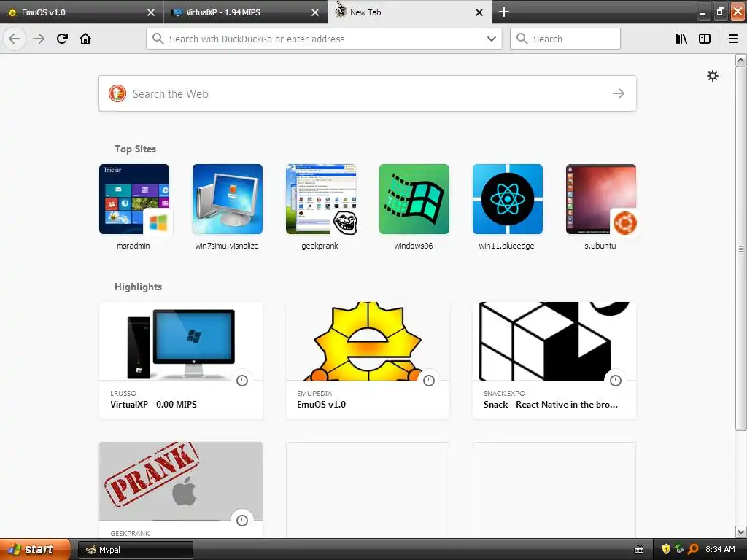Switch to VirtualXP - 1.94 MIPS tab

pos(246,12)
